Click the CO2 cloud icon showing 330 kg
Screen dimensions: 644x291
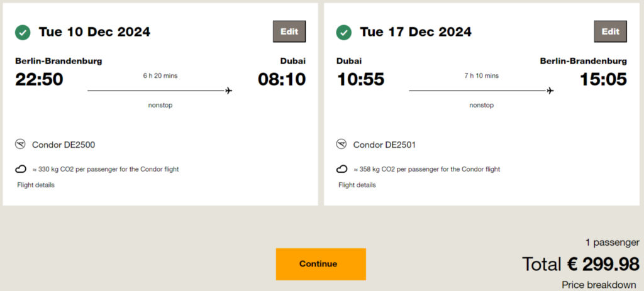[x=21, y=169]
